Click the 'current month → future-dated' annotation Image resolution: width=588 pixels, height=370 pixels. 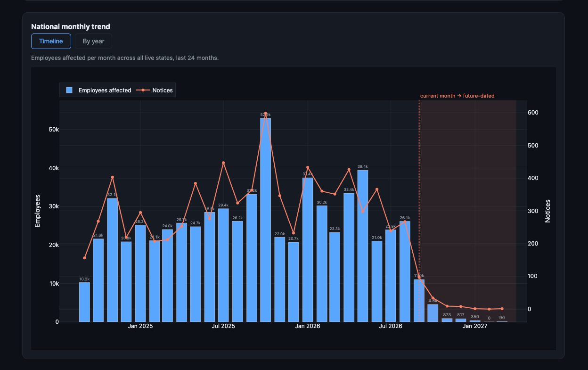tap(457, 96)
